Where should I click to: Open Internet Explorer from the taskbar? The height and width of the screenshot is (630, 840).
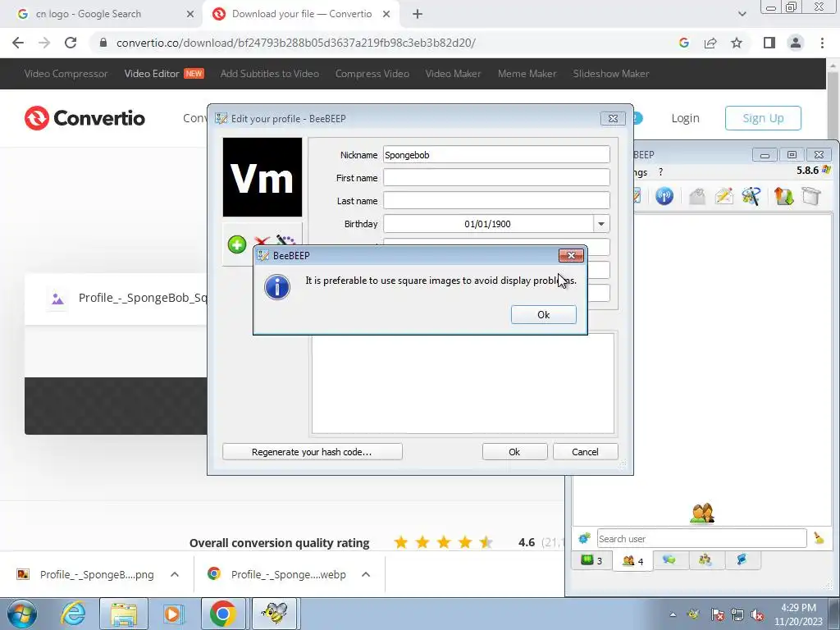(73, 614)
